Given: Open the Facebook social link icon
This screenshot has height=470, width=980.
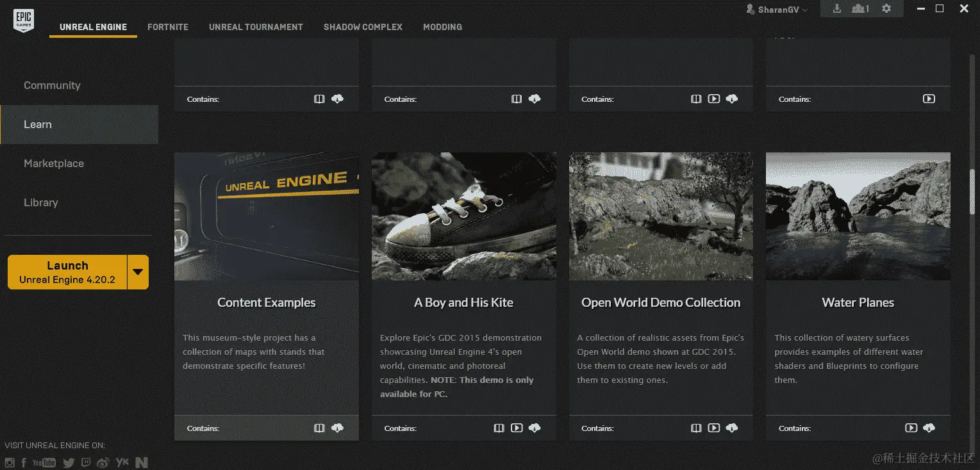Looking at the screenshot, I should [24, 462].
